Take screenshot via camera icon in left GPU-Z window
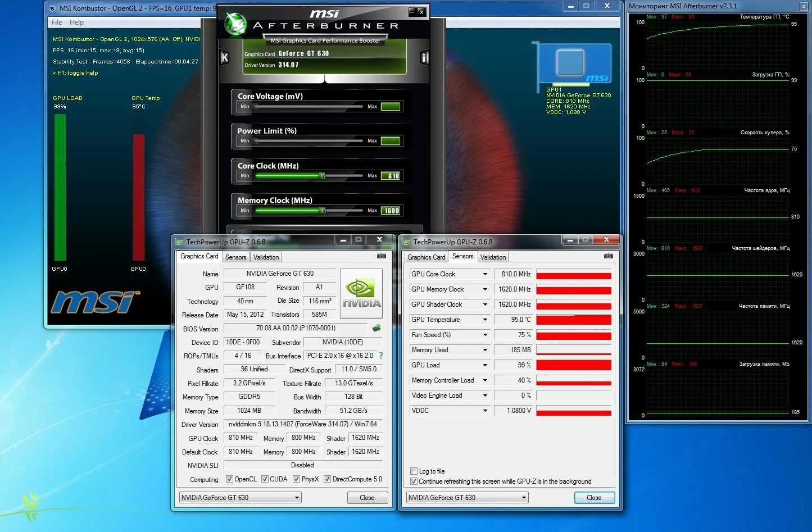The width and height of the screenshot is (812, 532). click(382, 256)
